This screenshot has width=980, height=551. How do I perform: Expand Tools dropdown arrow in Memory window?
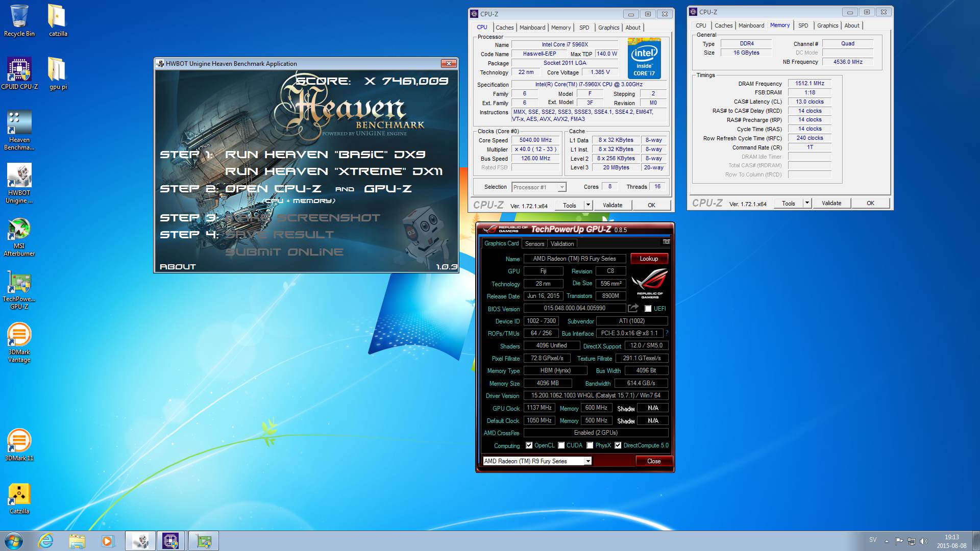tap(807, 203)
